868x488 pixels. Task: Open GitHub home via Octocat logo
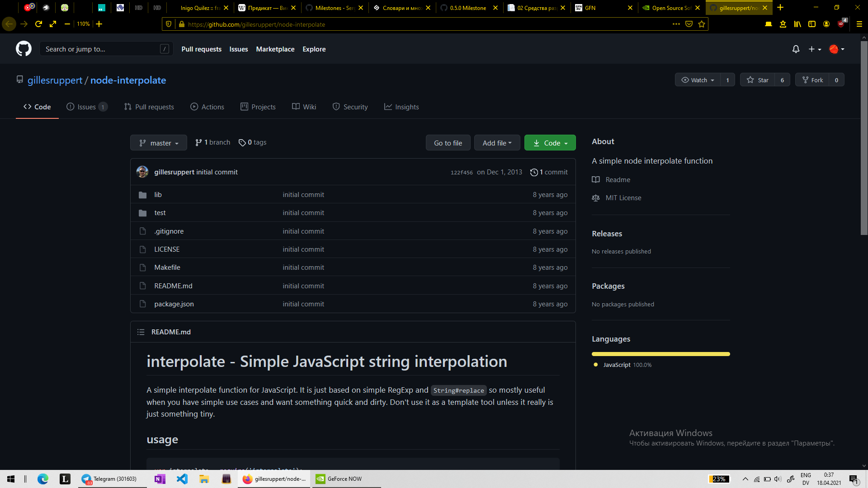(24, 49)
